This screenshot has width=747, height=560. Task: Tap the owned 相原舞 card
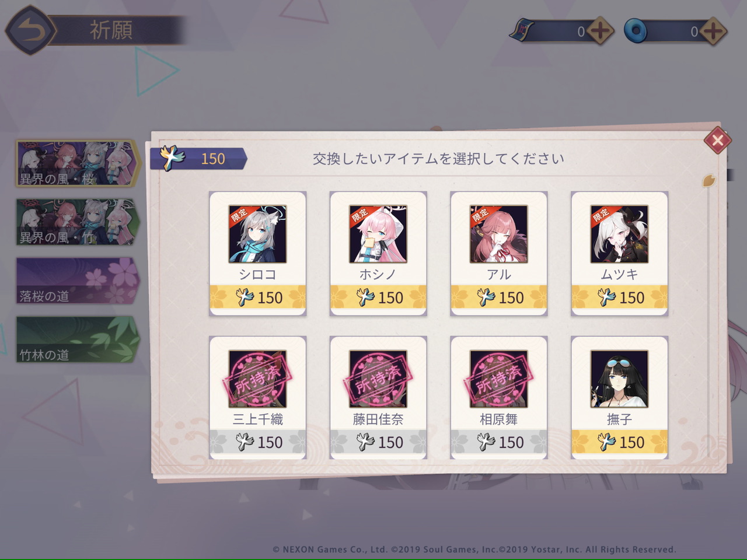[499, 398]
